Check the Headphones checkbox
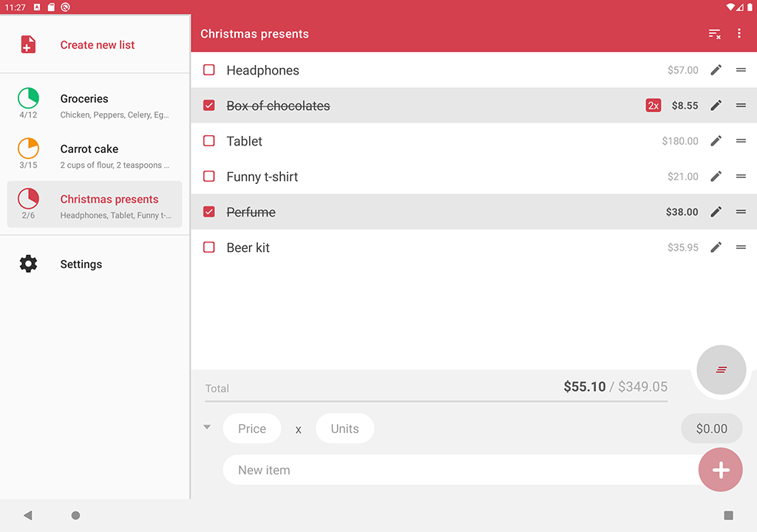 click(x=209, y=70)
